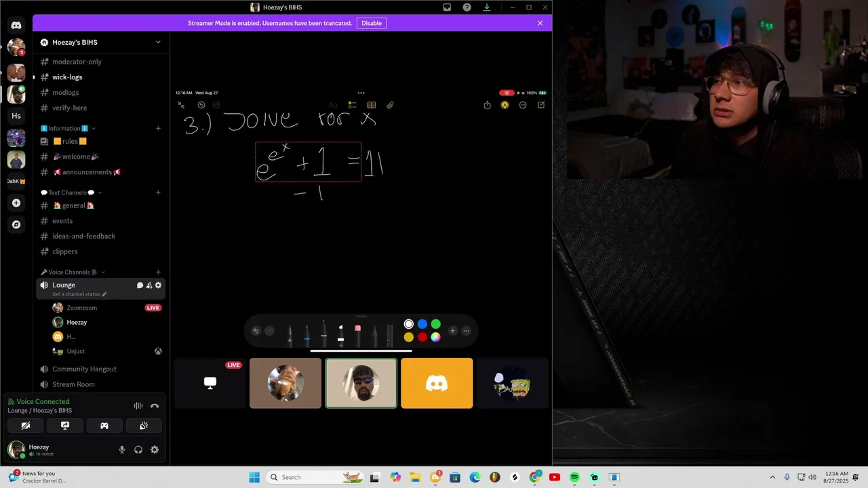Click share screen button in voice panel

point(65,426)
